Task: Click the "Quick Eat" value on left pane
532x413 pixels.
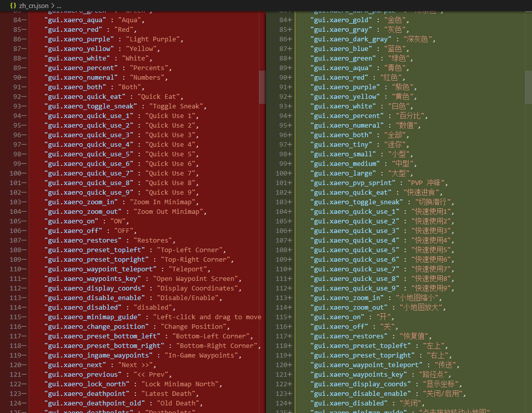Action: [x=158, y=97]
